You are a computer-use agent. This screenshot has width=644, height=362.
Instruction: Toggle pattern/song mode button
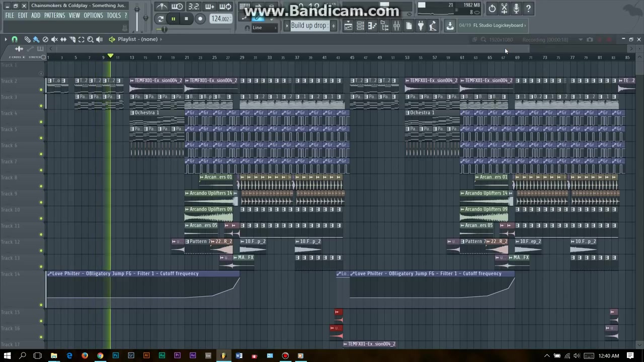160,19
